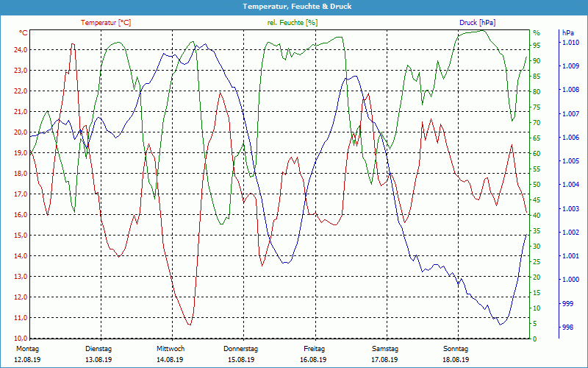Click the "1.001" pressure axis tick
This screenshot has width=588, height=368.
(x=570, y=256)
